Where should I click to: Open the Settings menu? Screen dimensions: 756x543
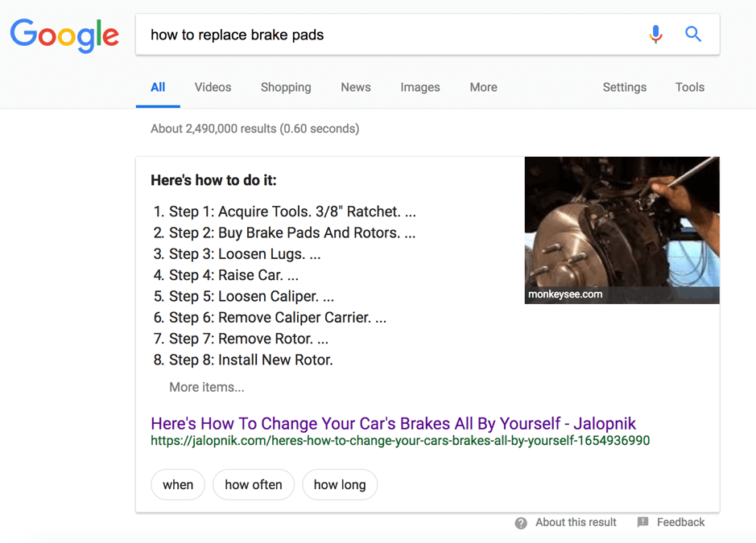point(624,88)
